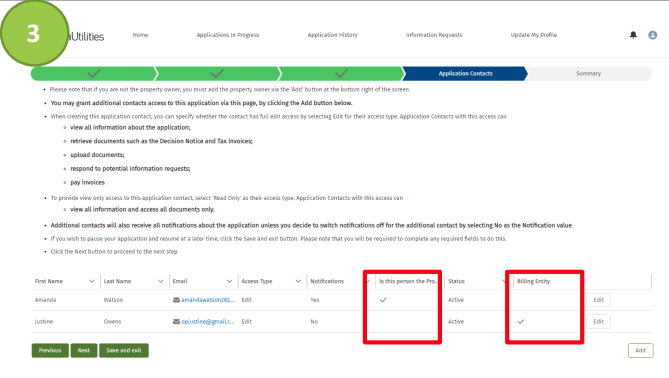Click 'Is this person the Pro...' header
Screen dimensions: 669x378
(408, 281)
